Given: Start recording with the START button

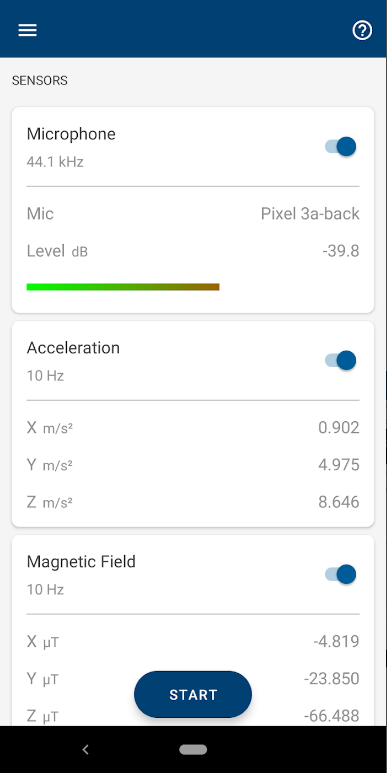Looking at the screenshot, I should 193,694.
